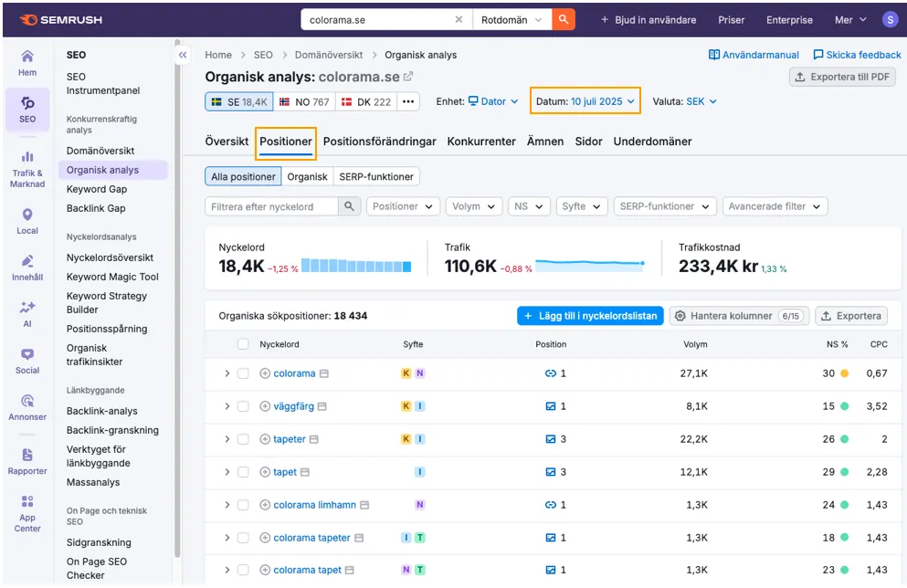Switch to the Underdomäner tab
The width and height of the screenshot is (907, 588).
point(652,142)
